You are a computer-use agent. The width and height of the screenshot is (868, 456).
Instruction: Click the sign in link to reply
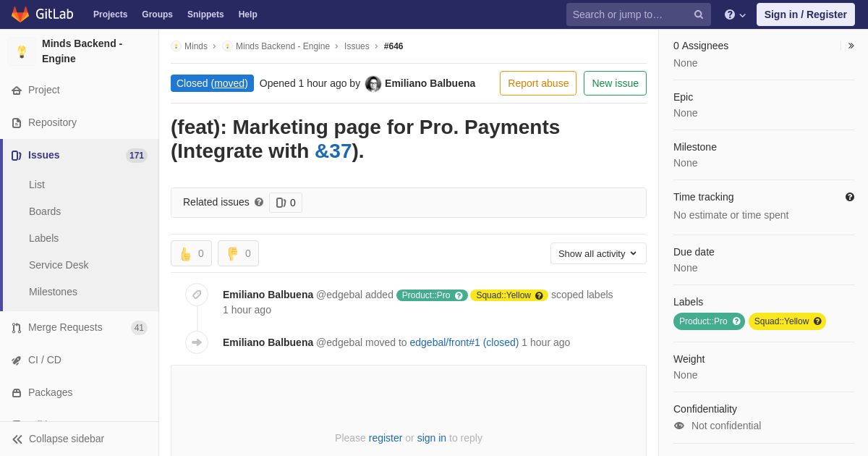[x=432, y=438]
